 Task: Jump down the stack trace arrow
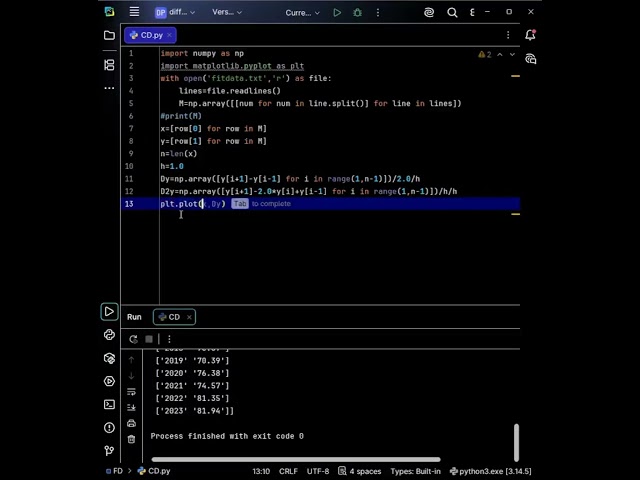(131, 376)
